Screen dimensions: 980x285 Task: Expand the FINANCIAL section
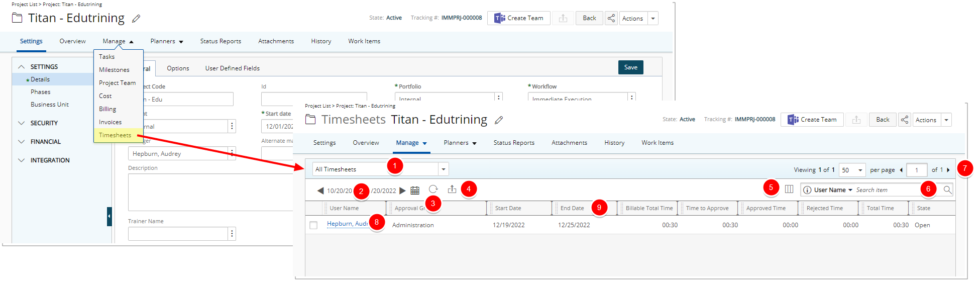22,141
